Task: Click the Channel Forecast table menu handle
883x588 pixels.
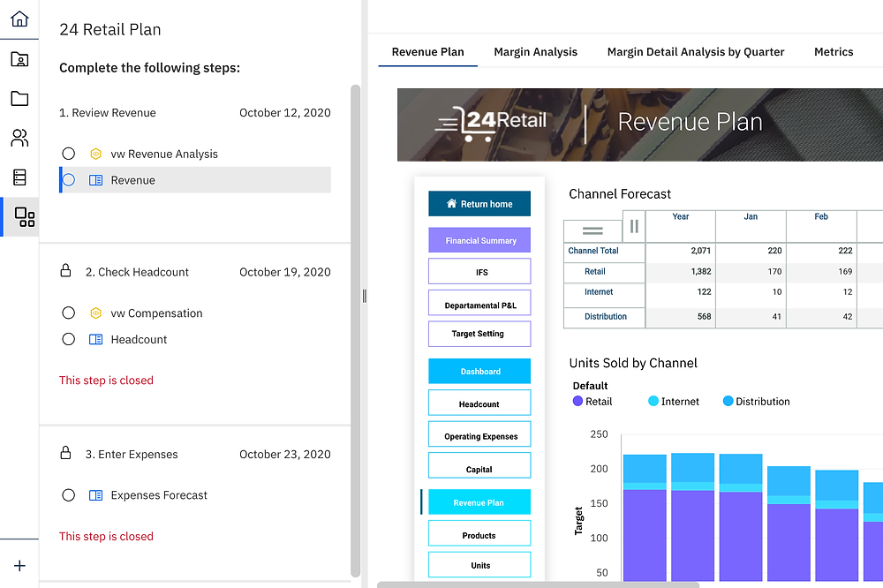Action: [592, 231]
